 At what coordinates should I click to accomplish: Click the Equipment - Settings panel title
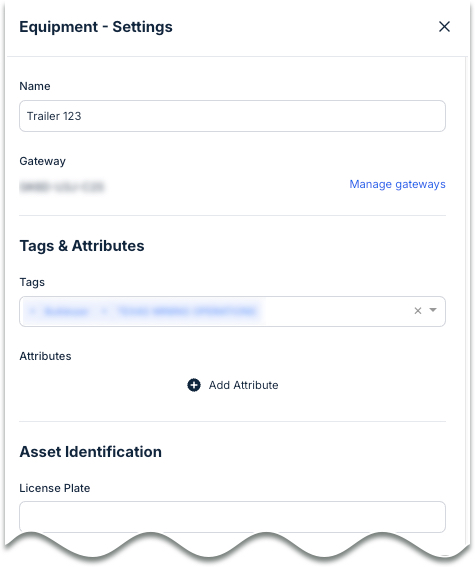point(96,27)
